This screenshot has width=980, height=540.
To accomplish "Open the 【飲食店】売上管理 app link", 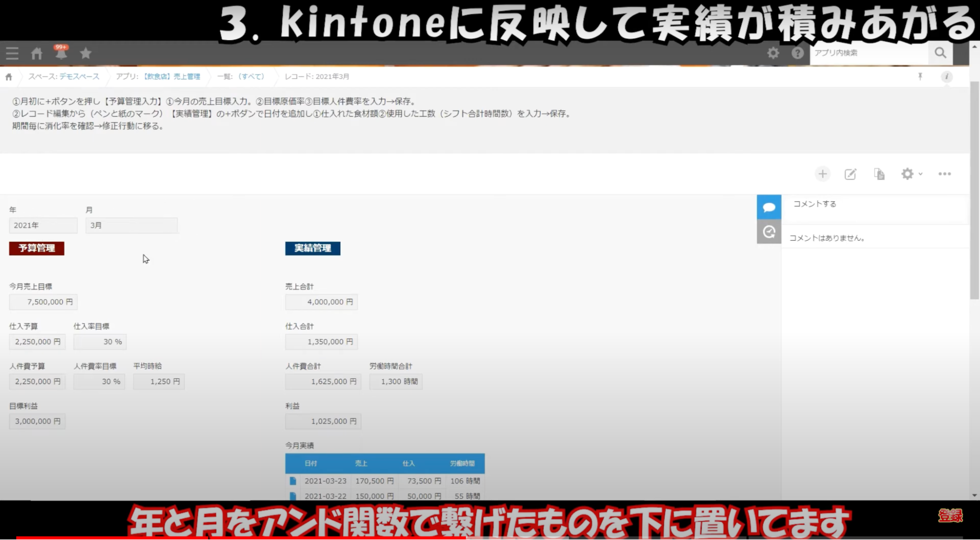I will pos(172,76).
